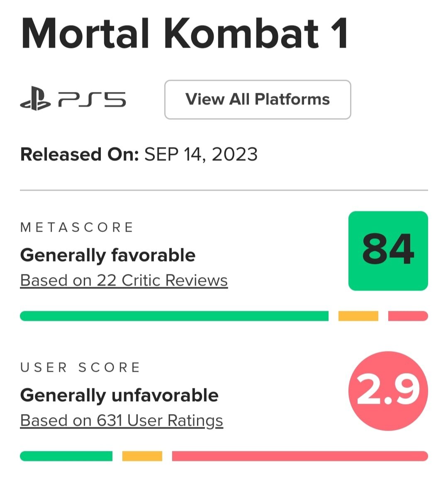Click the red User Score 2.9 circle
448x480 pixels.
coord(388,390)
